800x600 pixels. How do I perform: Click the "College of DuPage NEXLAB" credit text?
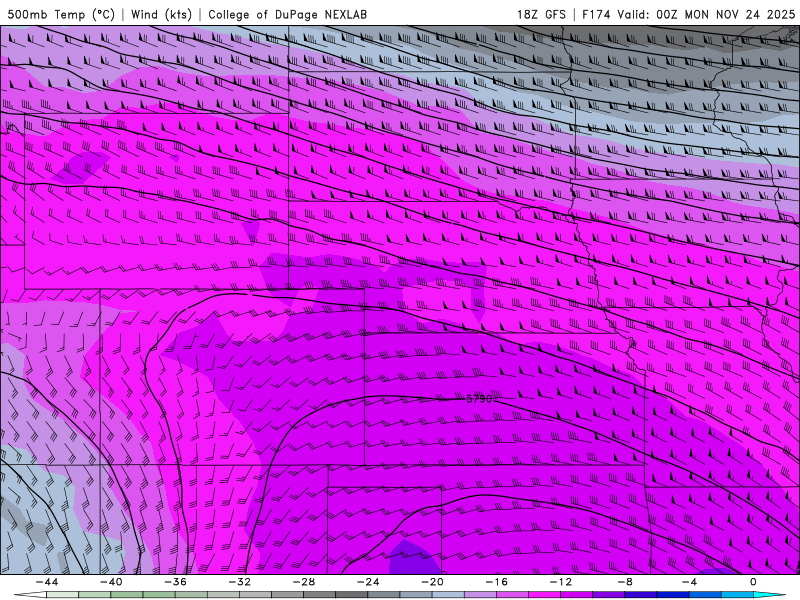pos(287,14)
